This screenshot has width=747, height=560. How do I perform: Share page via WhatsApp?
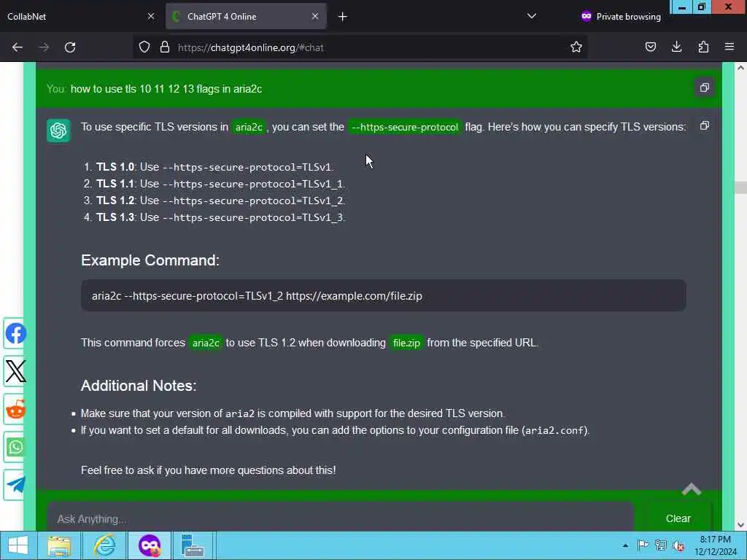pyautogui.click(x=15, y=447)
